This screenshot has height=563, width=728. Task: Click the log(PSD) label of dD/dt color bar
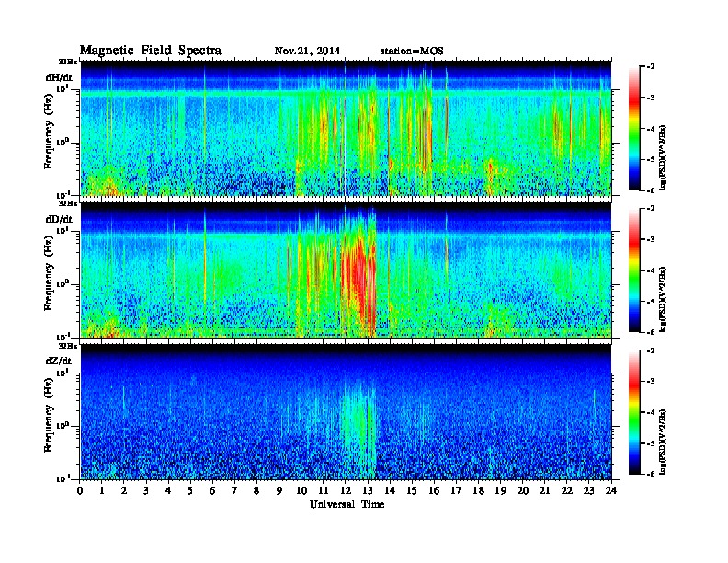[x=663, y=299]
